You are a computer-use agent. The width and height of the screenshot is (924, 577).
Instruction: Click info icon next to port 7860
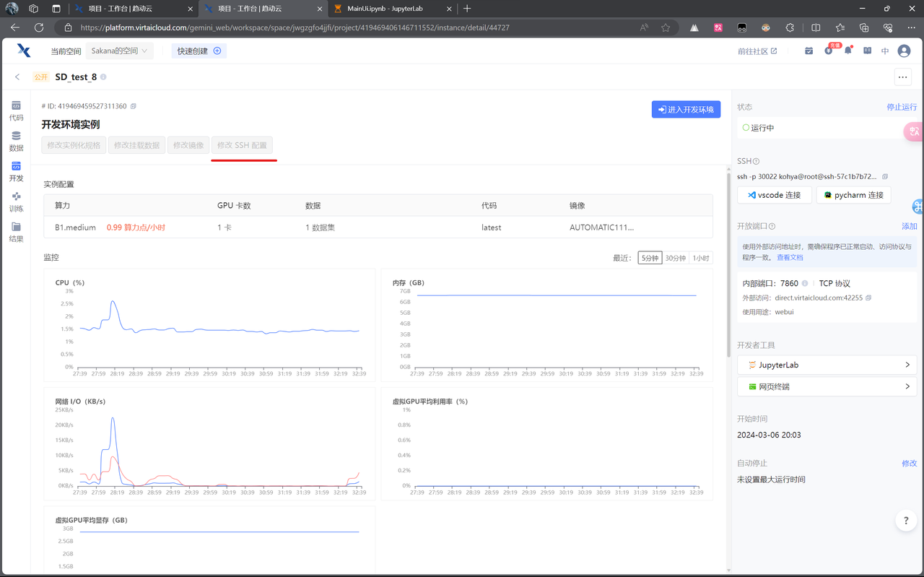pos(805,283)
